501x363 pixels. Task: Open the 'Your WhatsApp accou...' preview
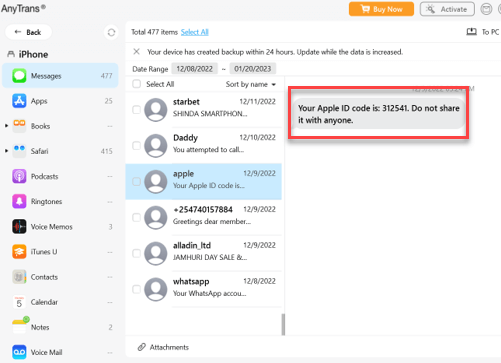(x=209, y=293)
